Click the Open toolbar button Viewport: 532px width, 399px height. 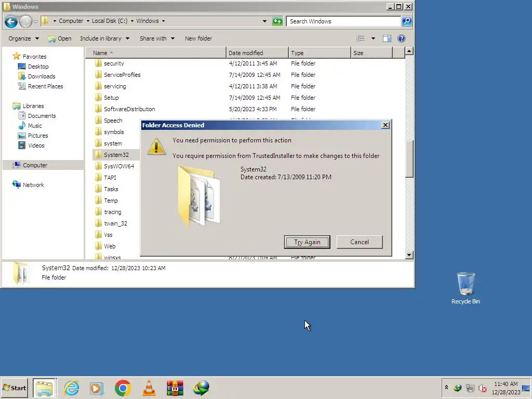click(x=60, y=38)
